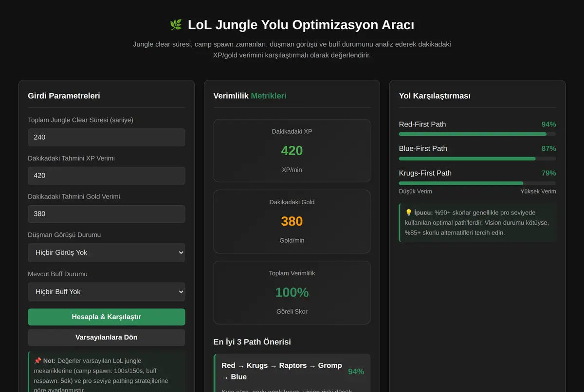Click the 'En İyi 3 Path Önerisi' heading
This screenshot has height=392, width=584.
pos(252,342)
